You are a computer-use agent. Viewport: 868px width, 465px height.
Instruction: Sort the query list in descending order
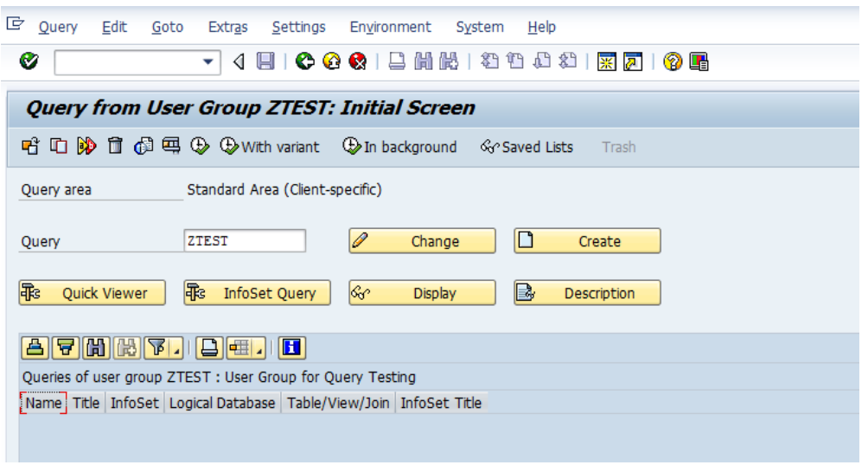(x=66, y=347)
